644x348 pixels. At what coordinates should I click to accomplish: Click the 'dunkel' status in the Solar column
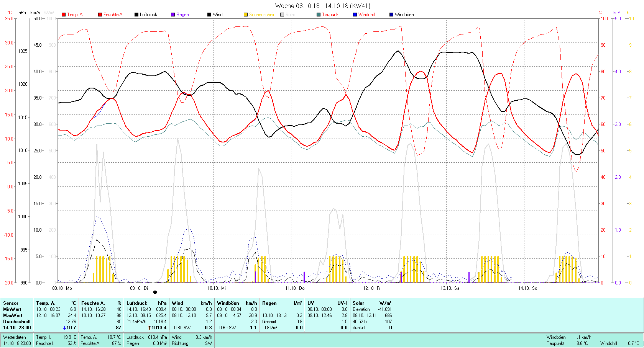359,328
